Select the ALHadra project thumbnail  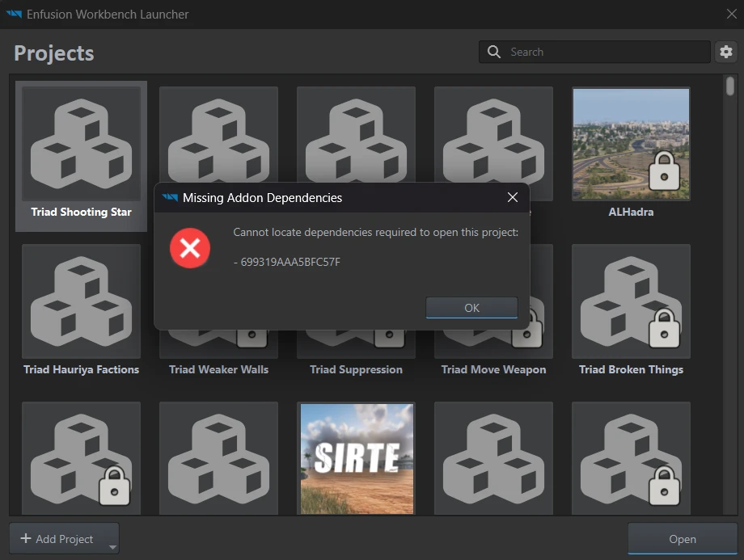point(631,144)
